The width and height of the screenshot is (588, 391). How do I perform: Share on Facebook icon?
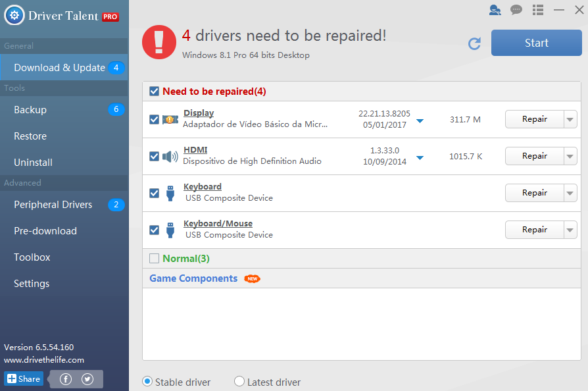click(66, 379)
